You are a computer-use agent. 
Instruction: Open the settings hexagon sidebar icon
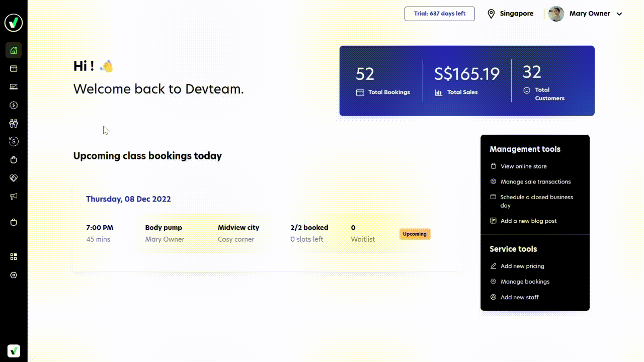(14, 275)
